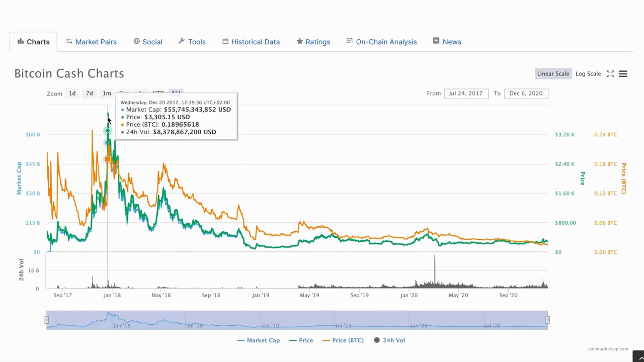Viewport: 644px width, 362px height.
Task: Click the Bitcoin Cash Charts heading
Action: click(x=69, y=73)
